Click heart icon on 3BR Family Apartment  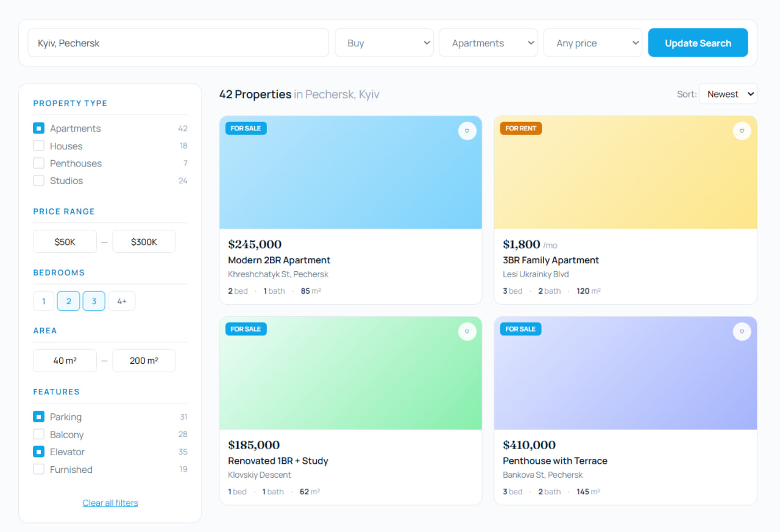(742, 131)
